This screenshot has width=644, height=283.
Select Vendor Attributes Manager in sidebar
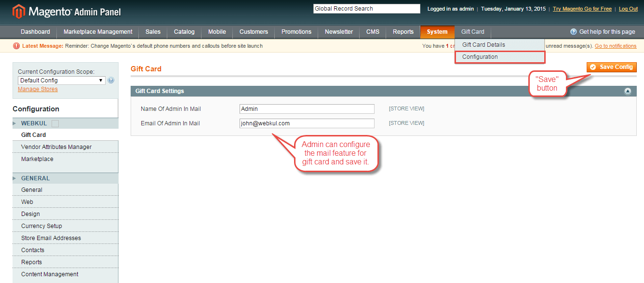click(x=65, y=147)
